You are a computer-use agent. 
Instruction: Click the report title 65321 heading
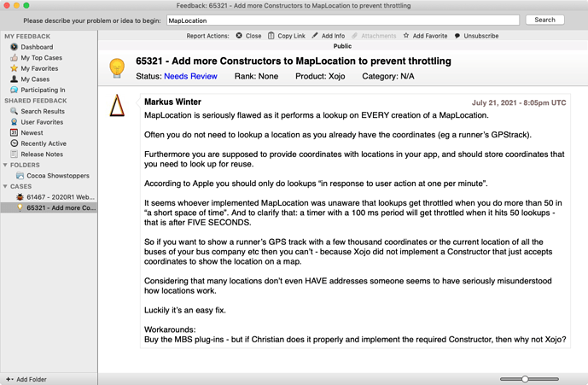tap(294, 61)
